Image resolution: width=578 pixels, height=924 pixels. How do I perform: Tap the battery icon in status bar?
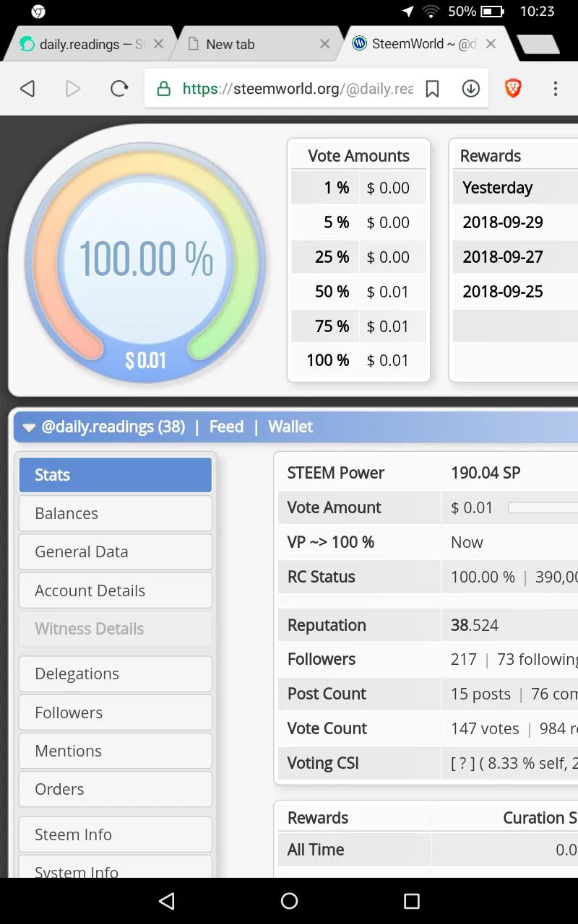[493, 12]
